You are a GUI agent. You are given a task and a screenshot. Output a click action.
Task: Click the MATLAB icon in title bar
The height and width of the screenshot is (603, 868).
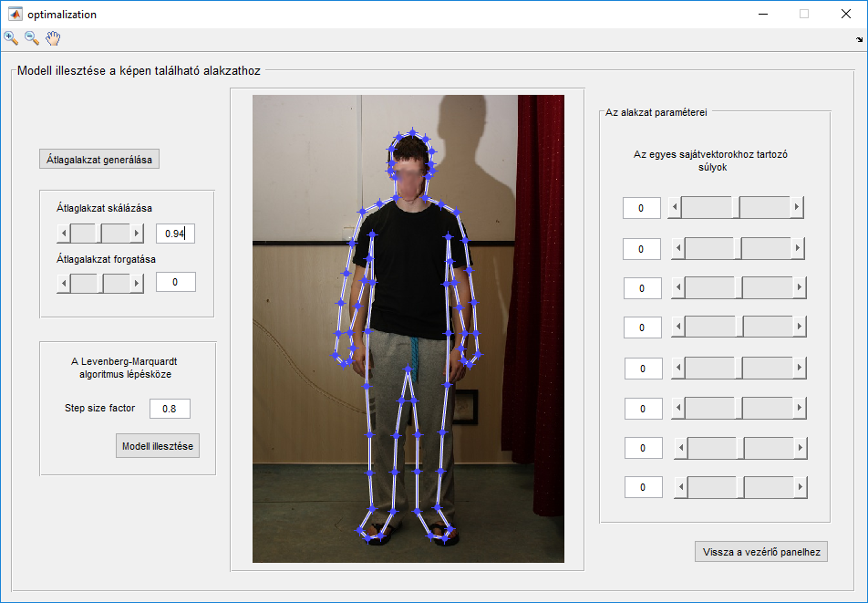coord(15,15)
